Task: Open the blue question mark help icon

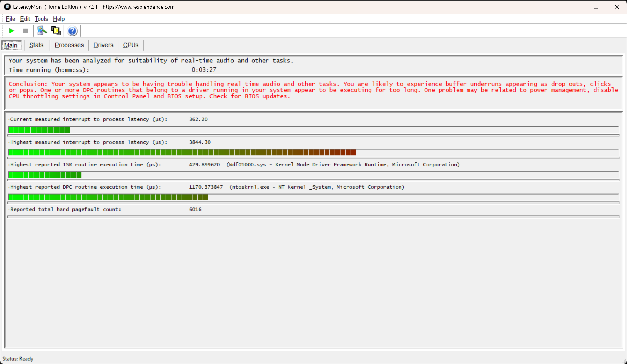Action: point(72,31)
